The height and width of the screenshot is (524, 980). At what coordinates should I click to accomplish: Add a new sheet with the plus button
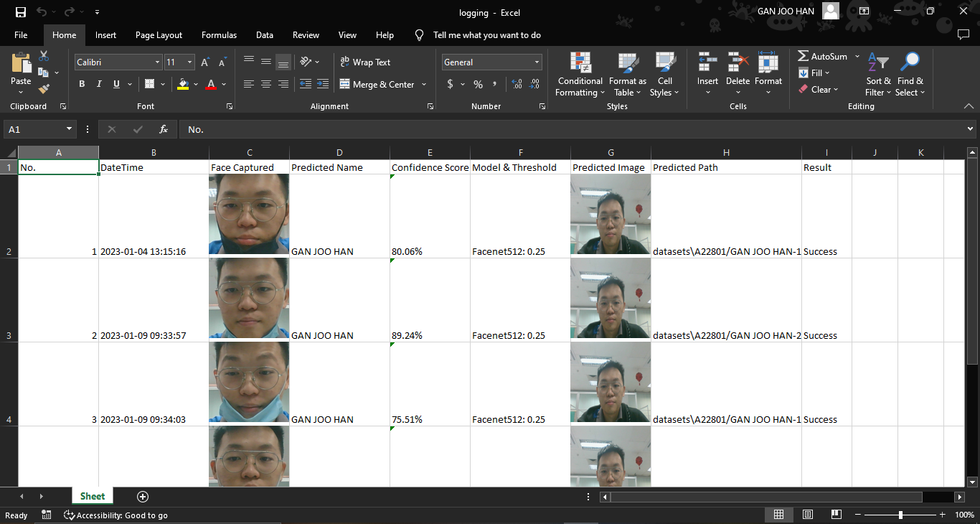(142, 496)
